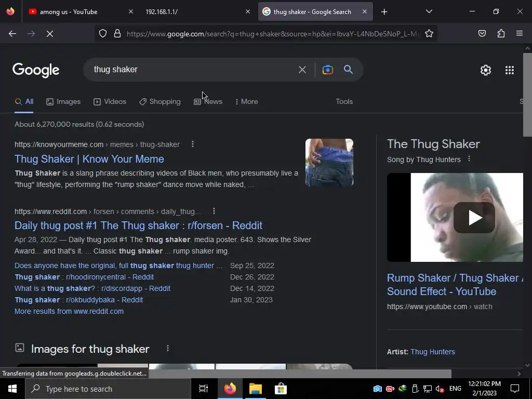Play the Thug Shaker video preview
Viewport: 532px width, 399px height.
click(474, 218)
